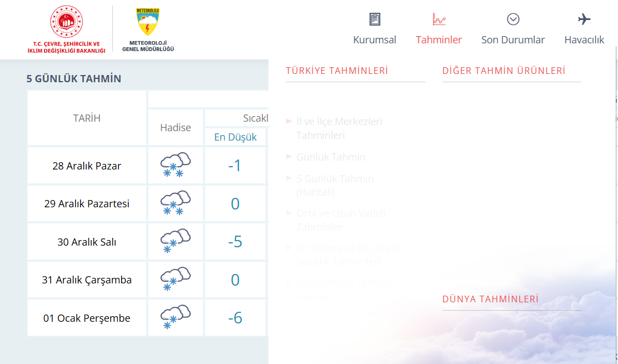Click the Son Durumlar chevron circle icon
The width and height of the screenshot is (618, 364).
click(x=513, y=19)
